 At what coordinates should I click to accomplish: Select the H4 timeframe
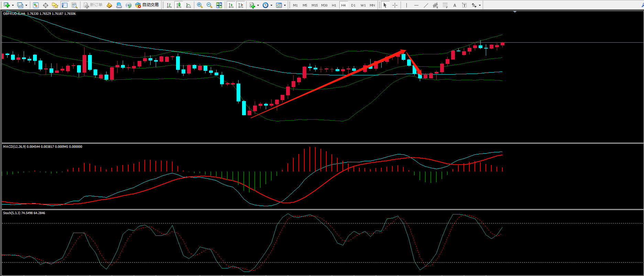(343, 5)
